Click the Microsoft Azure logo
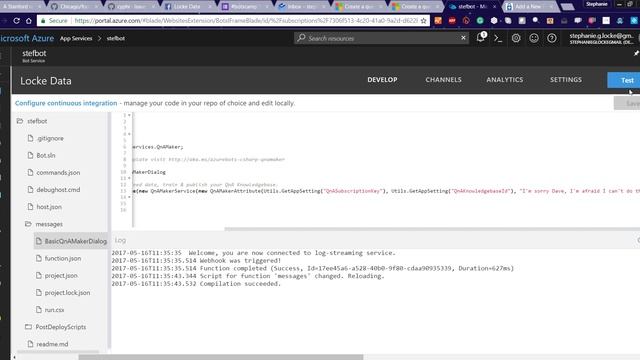Image resolution: width=640 pixels, height=360 pixels. (27, 38)
